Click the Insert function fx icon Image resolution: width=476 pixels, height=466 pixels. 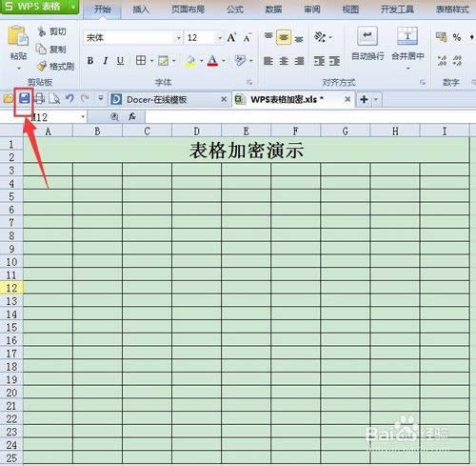click(132, 116)
